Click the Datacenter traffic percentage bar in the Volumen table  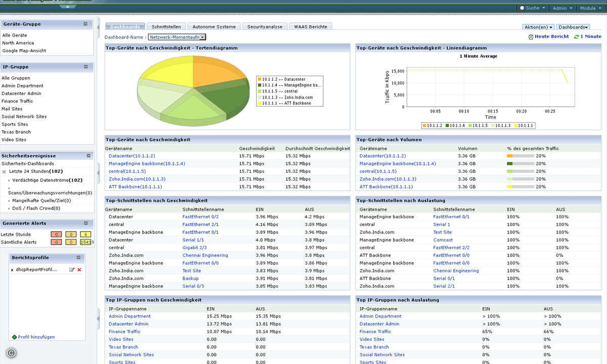pos(521,156)
